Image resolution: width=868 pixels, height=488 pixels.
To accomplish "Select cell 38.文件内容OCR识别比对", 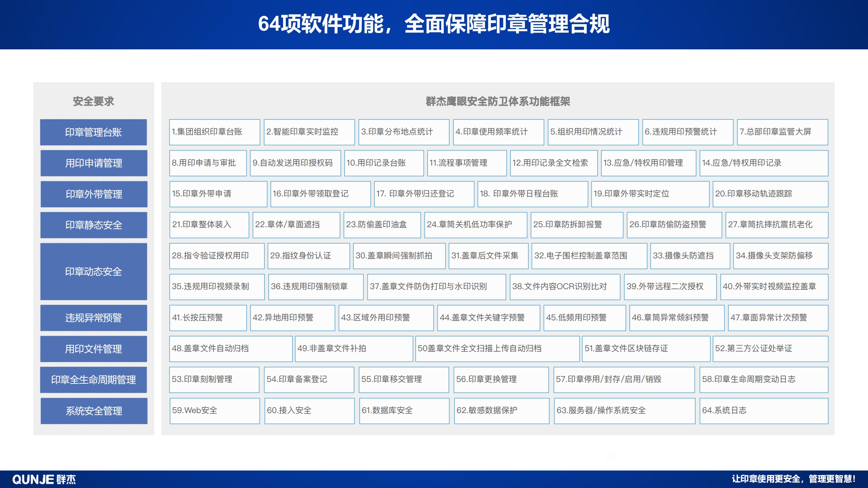I will [x=565, y=287].
